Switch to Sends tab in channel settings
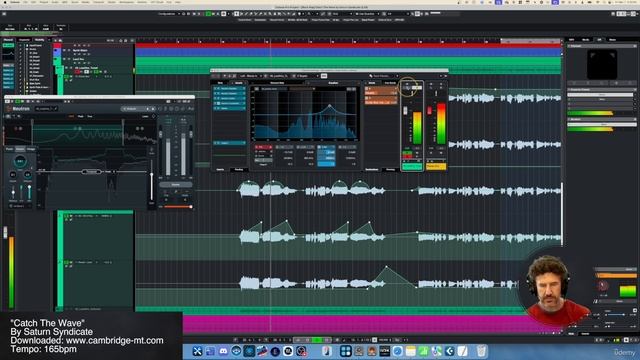640x360 pixels. pos(372,83)
